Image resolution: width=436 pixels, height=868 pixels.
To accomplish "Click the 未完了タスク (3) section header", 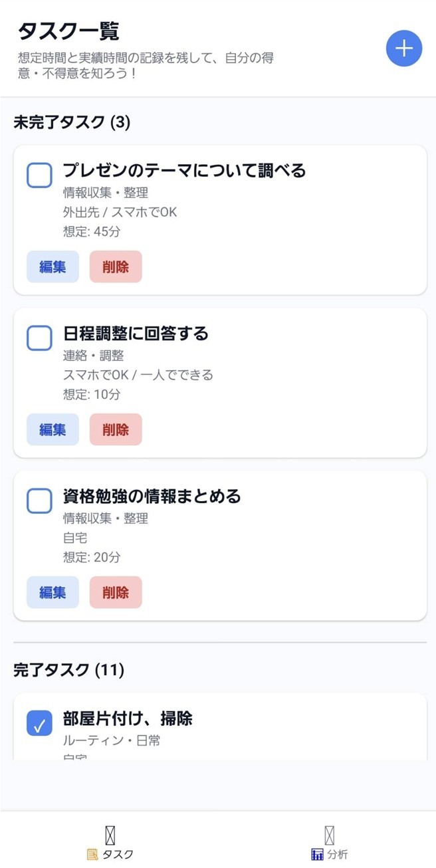I will (x=72, y=122).
